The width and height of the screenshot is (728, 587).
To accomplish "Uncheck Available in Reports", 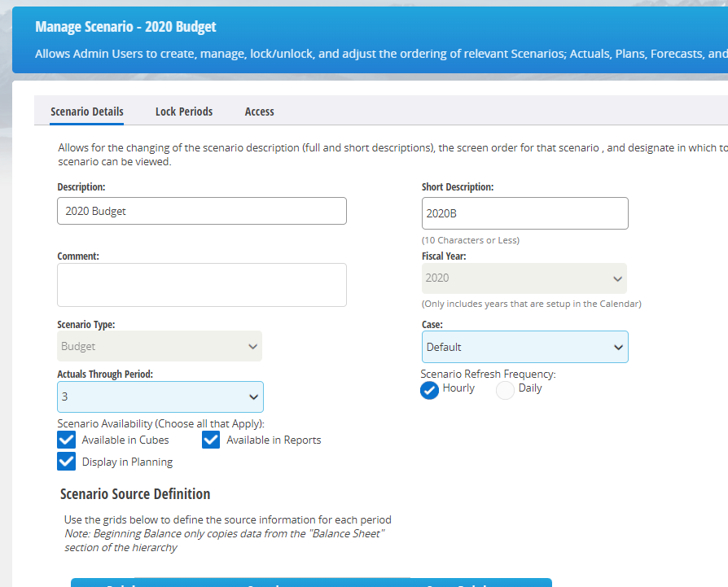I will click(x=211, y=440).
